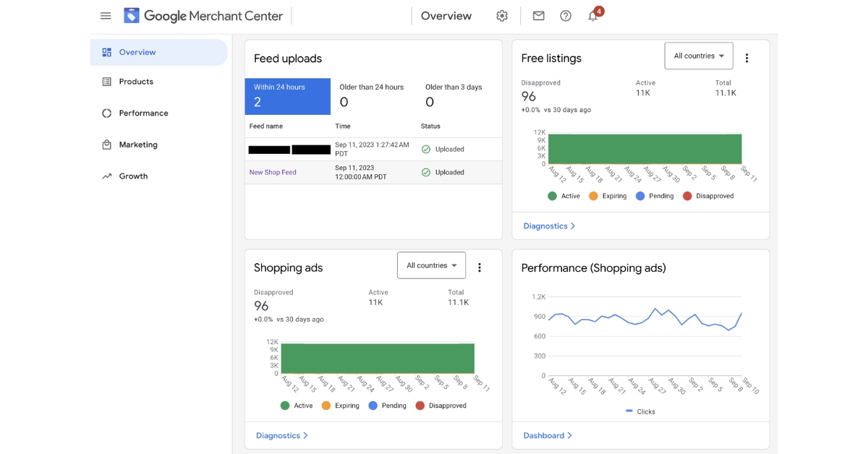Click the Uploaded checkmark for the redacted feed
The image size is (868, 454).
pyautogui.click(x=425, y=149)
